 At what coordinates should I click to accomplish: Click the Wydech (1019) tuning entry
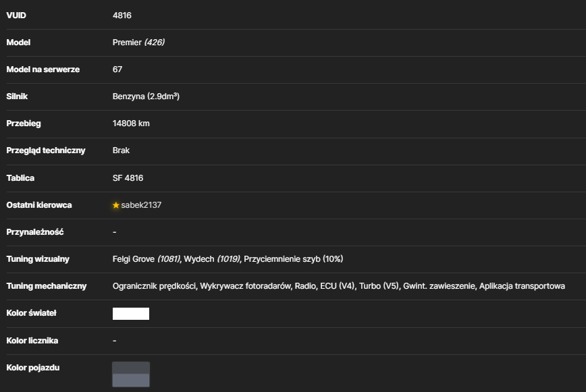(x=212, y=259)
